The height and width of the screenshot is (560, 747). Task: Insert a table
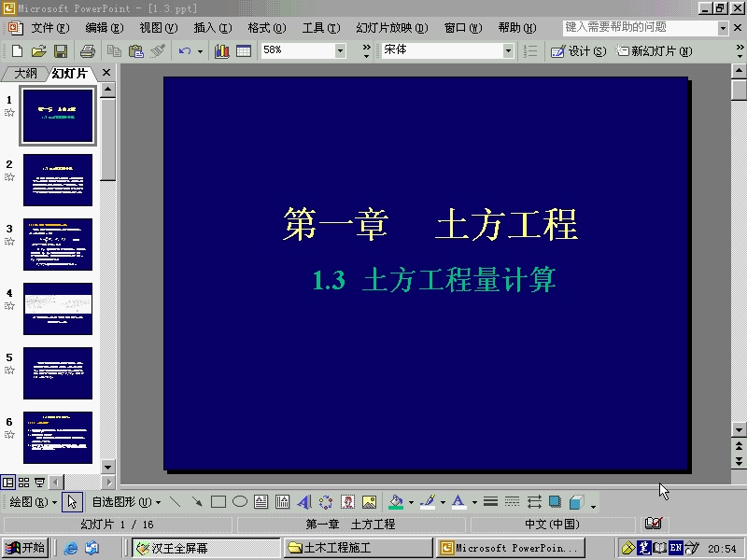[x=244, y=50]
